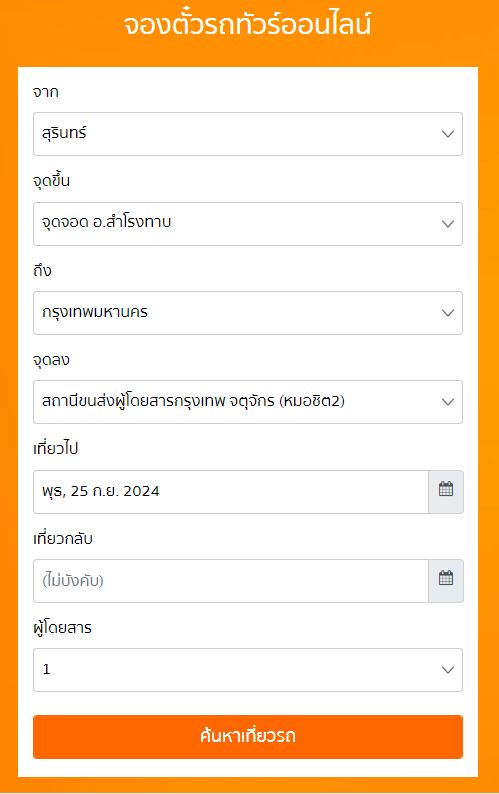Open the เที่ยวไป departure calendar icon
499x794 pixels.
pos(446,492)
